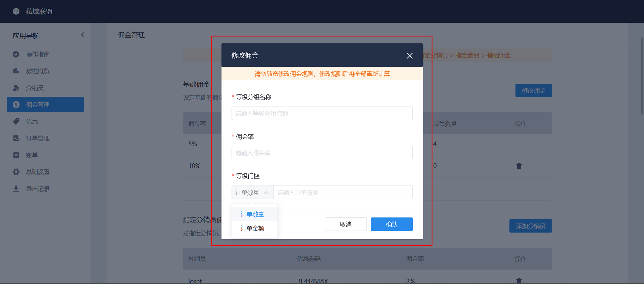Click the 基础设置 gear icon
644x284 pixels.
click(16, 172)
